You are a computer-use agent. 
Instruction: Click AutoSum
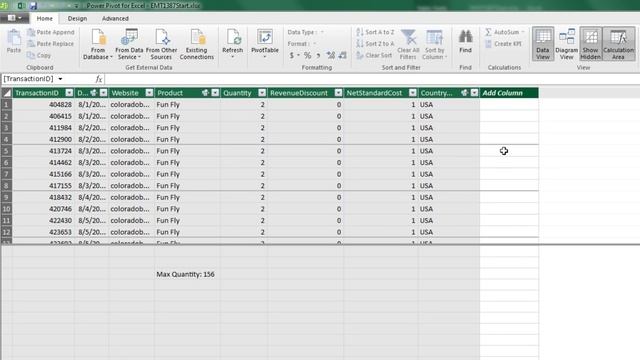pos(504,32)
